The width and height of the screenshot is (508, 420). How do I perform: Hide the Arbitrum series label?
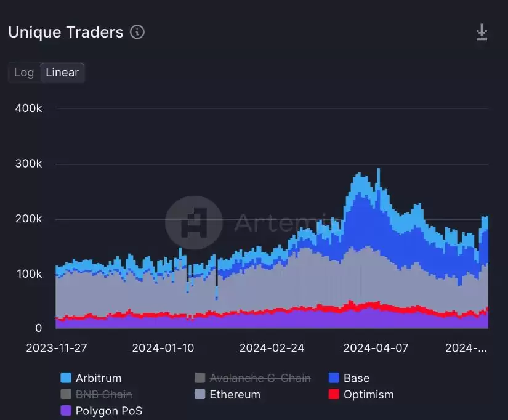(x=99, y=378)
